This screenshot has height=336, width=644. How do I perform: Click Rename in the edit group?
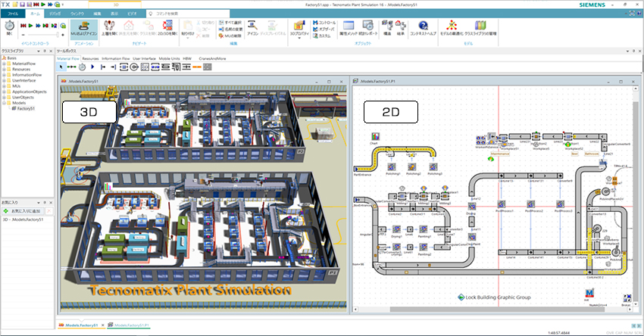click(x=230, y=29)
